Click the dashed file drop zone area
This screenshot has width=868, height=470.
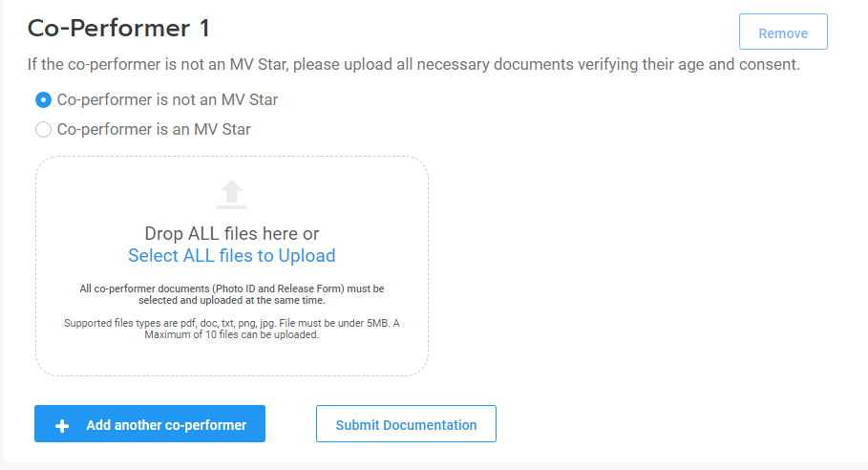pyautogui.click(x=232, y=267)
